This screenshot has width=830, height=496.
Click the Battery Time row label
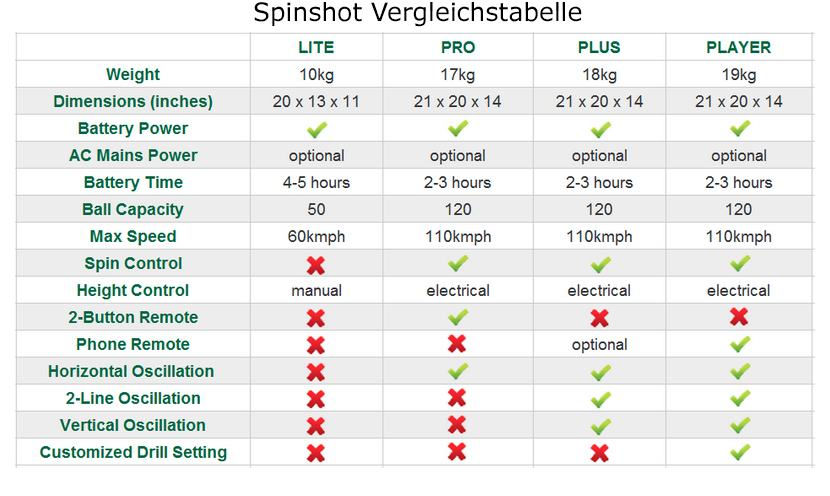[x=133, y=183]
